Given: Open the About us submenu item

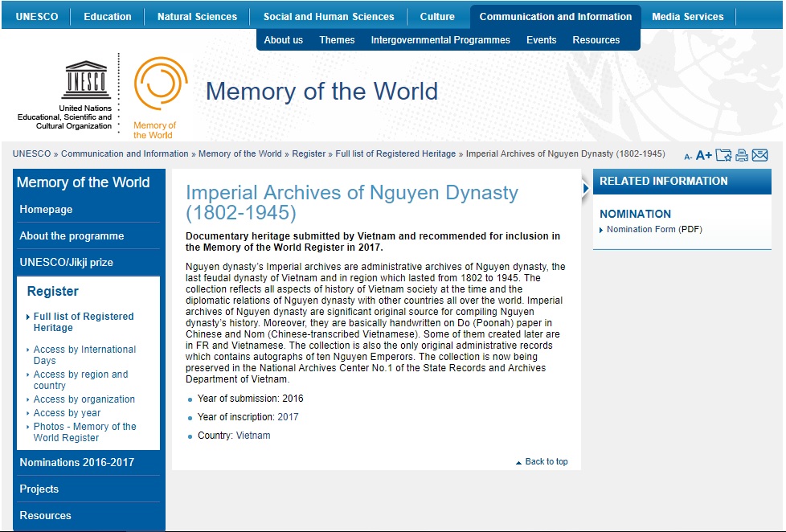Looking at the screenshot, I should [284, 40].
